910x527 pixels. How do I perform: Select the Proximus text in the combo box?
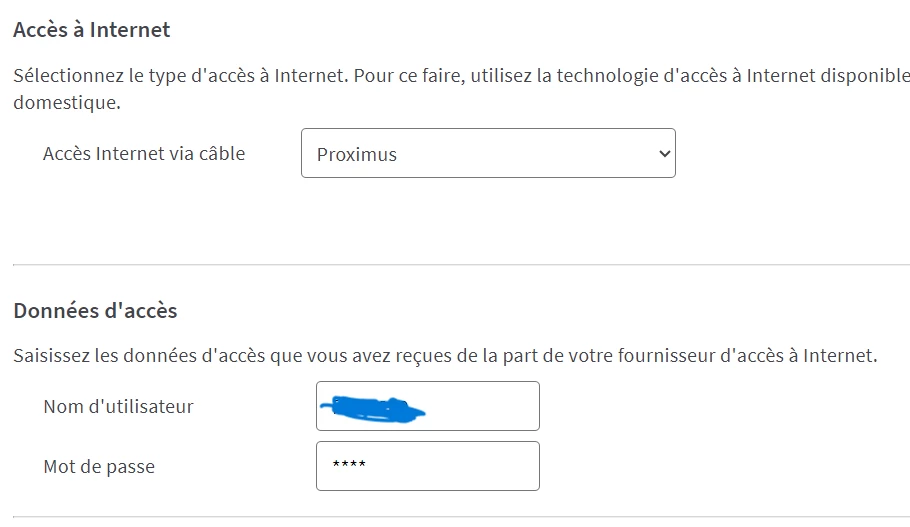click(x=357, y=155)
